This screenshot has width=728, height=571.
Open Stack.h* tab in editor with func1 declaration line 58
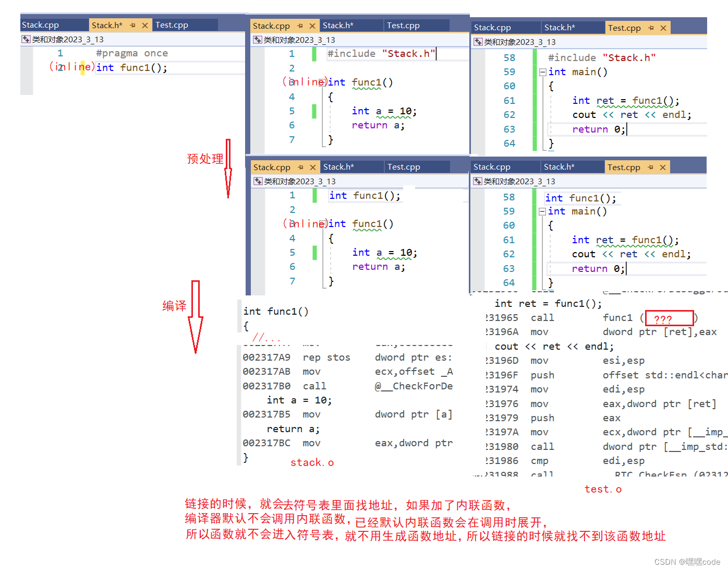(559, 166)
